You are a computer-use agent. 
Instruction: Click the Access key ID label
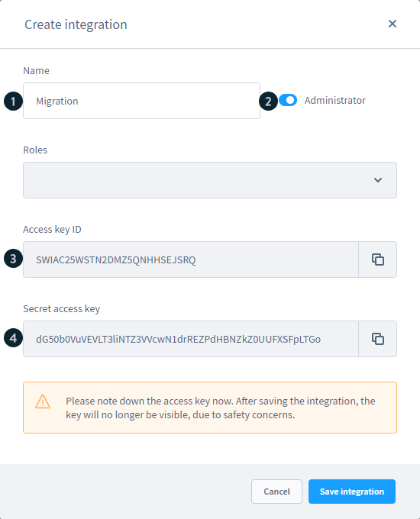tap(52, 230)
